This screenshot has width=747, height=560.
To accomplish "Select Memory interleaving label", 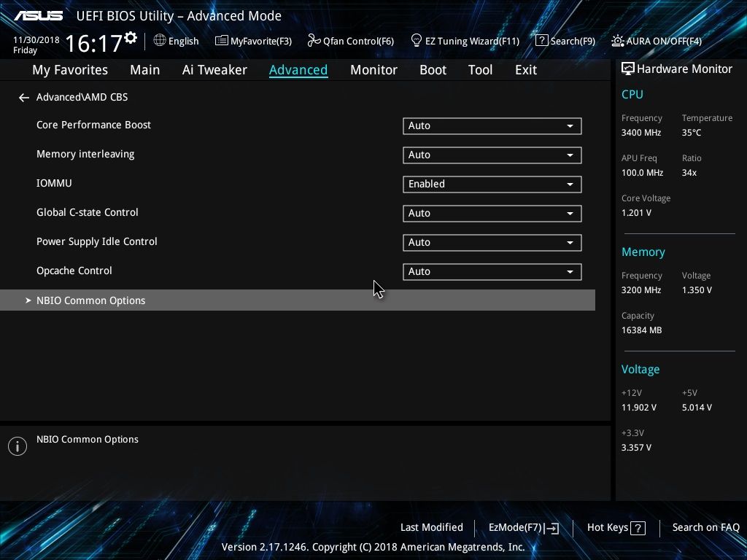I will (x=85, y=155).
